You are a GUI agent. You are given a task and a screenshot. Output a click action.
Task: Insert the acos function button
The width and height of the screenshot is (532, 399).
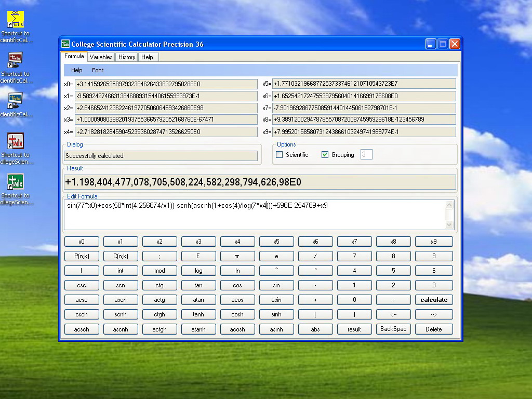coord(237,300)
